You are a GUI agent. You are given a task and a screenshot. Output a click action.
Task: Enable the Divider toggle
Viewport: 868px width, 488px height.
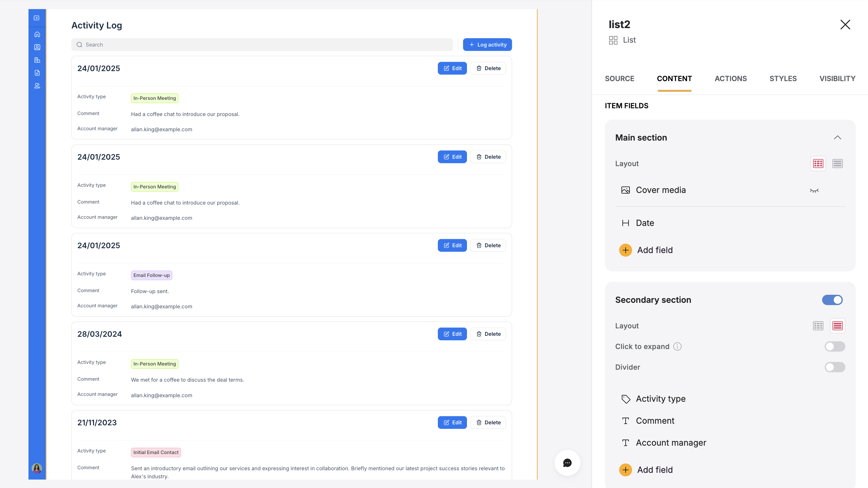(834, 367)
